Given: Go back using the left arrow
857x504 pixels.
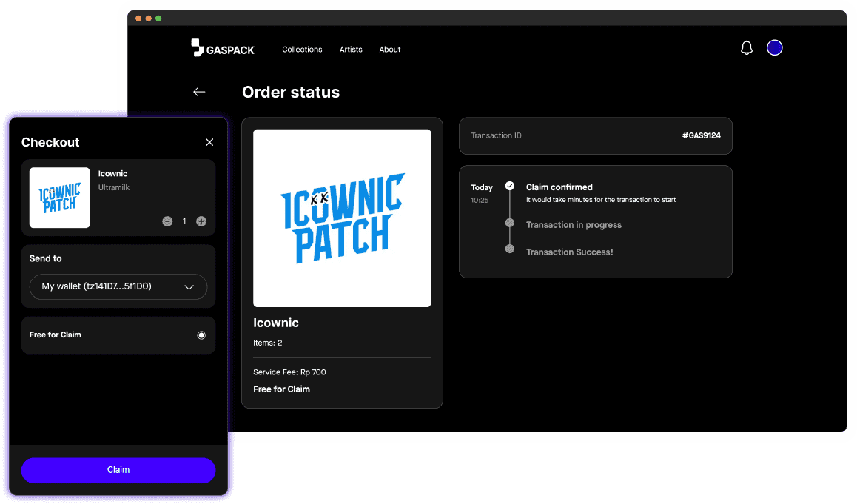Looking at the screenshot, I should tap(199, 92).
